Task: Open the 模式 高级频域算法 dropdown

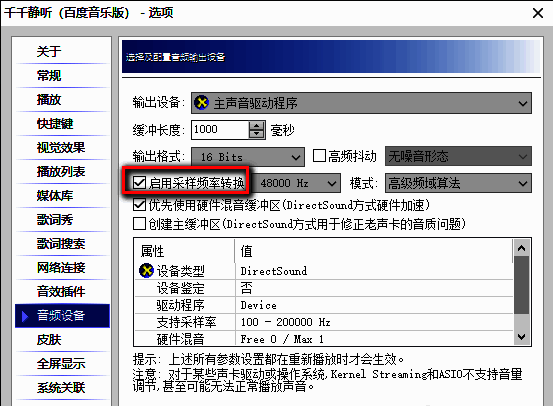Action: [x=458, y=183]
